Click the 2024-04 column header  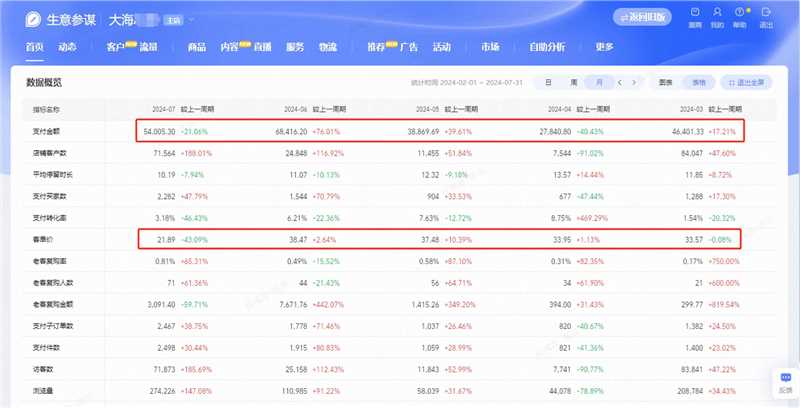(560, 109)
